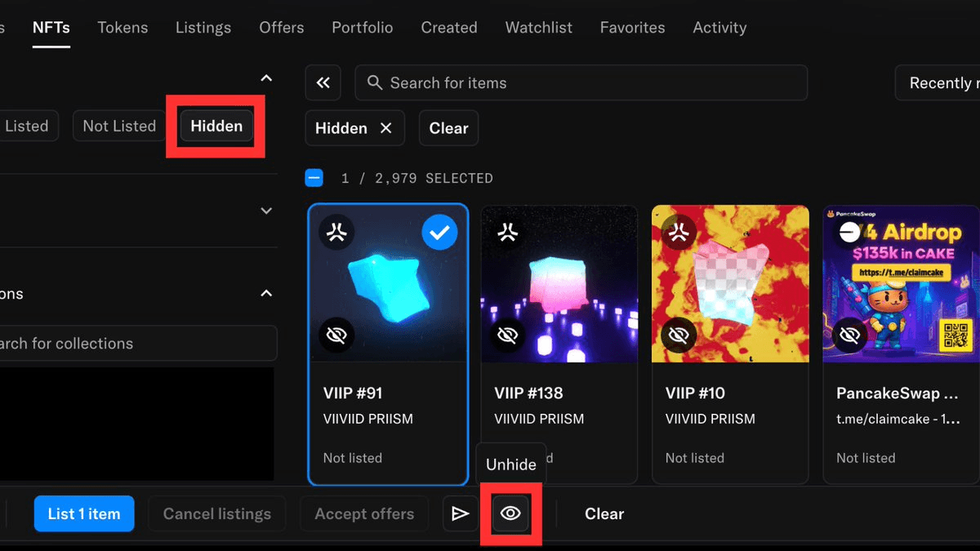Screen dimensions: 980x551
Task: Expand the collapsed middle filter section
Action: (x=266, y=211)
